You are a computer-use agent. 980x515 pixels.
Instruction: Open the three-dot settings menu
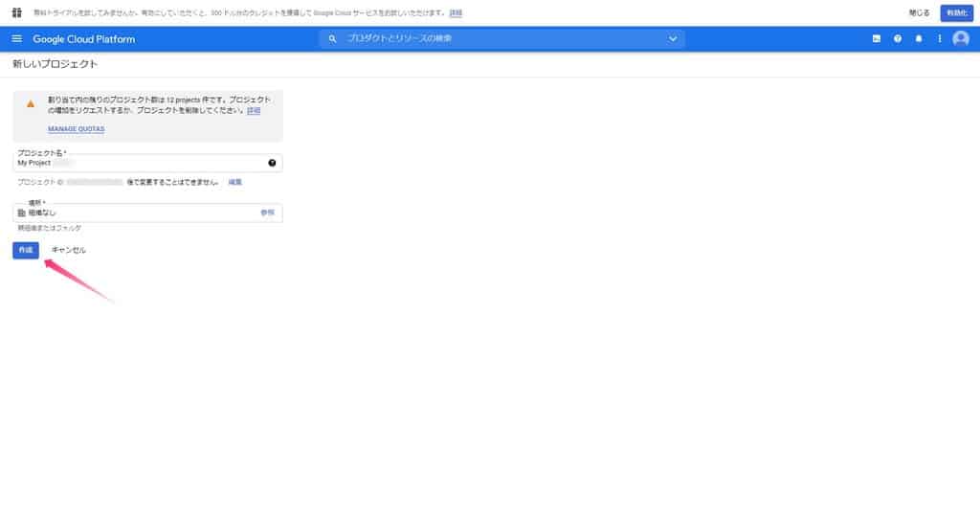point(940,38)
